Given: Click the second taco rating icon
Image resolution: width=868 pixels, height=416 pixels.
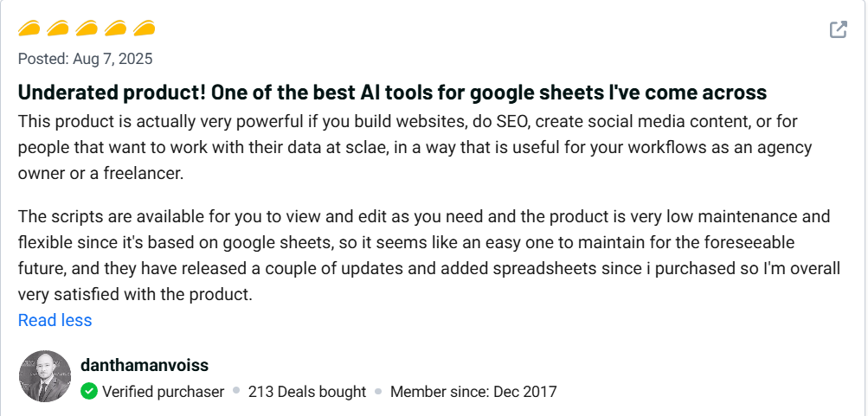Looking at the screenshot, I should (x=58, y=29).
